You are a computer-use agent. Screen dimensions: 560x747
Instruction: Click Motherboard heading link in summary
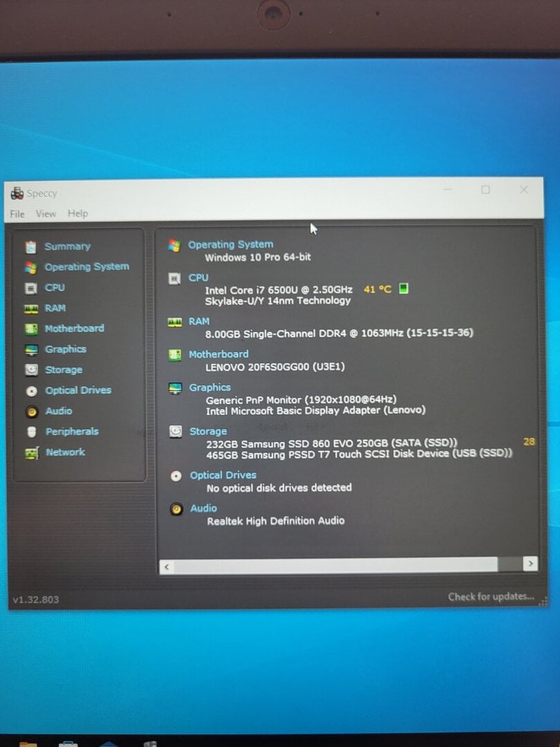218,354
